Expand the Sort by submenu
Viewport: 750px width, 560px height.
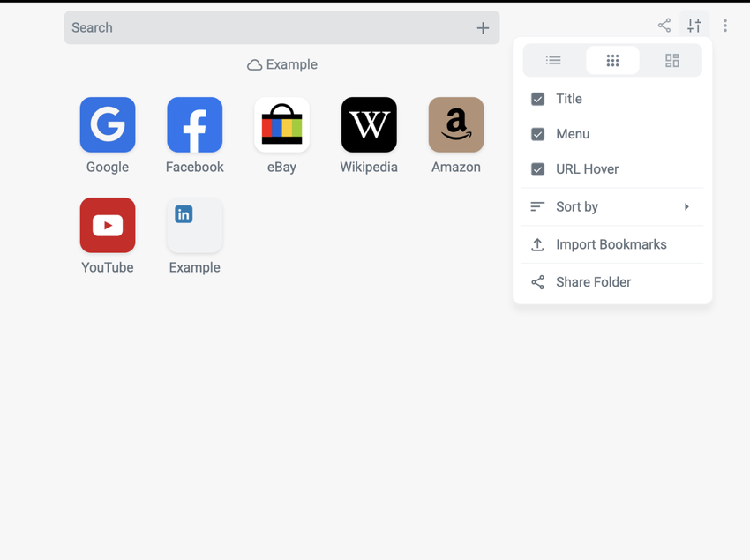(x=612, y=206)
